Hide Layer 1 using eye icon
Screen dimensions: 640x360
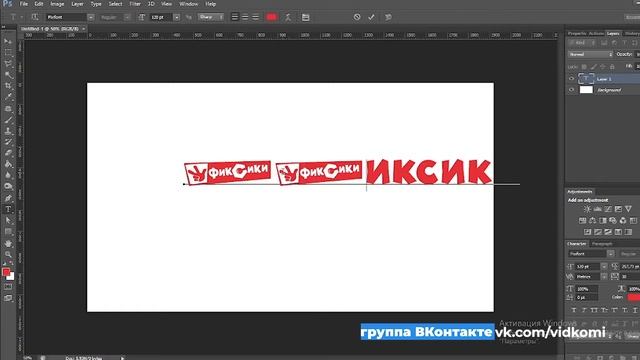pyautogui.click(x=571, y=79)
